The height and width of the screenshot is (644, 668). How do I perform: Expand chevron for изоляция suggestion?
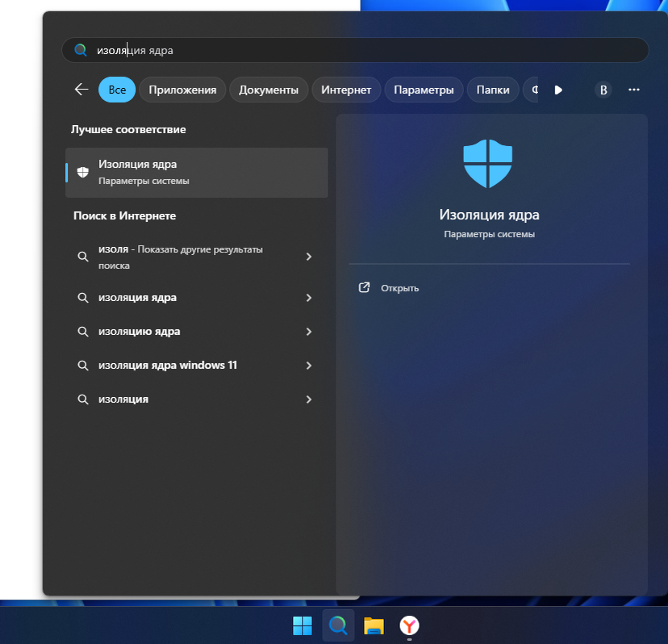[x=309, y=399]
